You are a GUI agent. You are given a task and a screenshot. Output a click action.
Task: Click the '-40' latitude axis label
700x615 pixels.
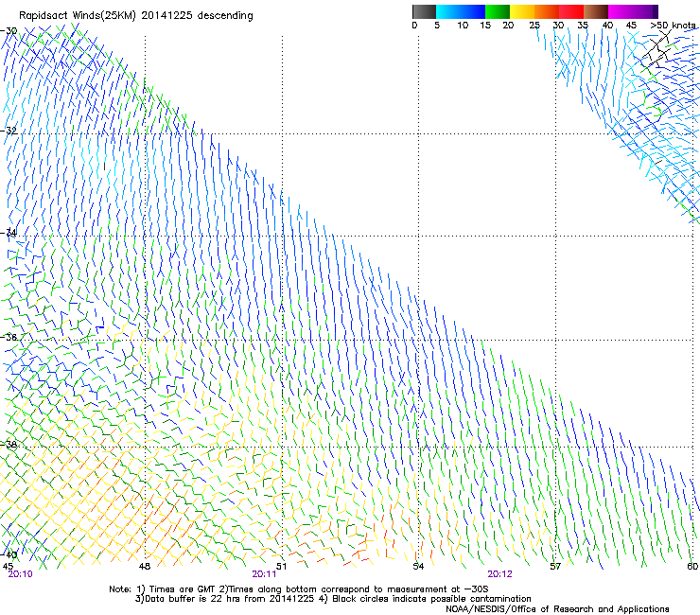pyautogui.click(x=9, y=554)
